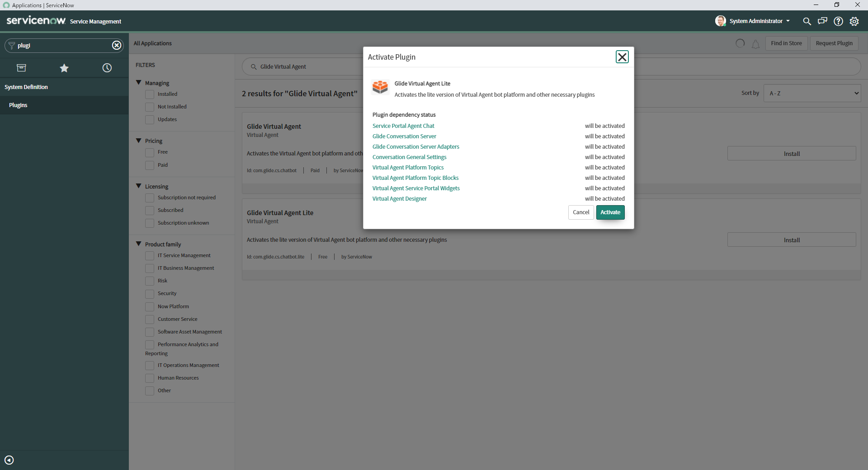Click search magnifier in plugin search box
868x470 pixels.
click(x=254, y=67)
